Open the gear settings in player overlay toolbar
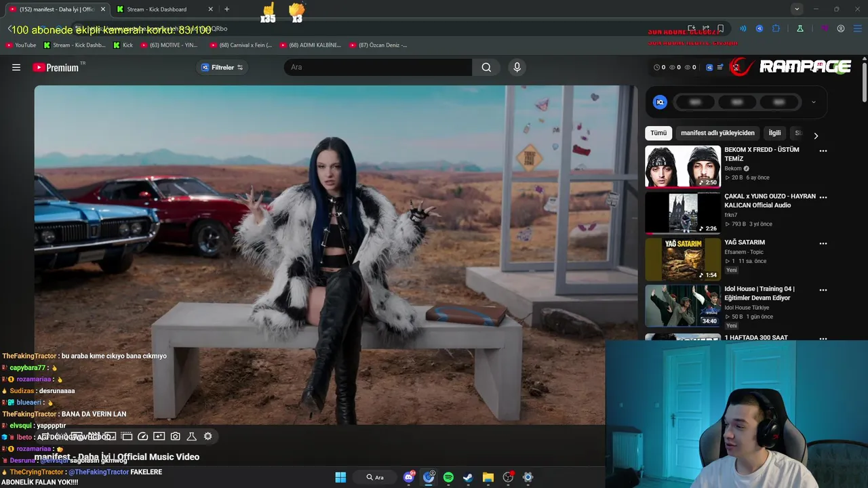 (208, 436)
